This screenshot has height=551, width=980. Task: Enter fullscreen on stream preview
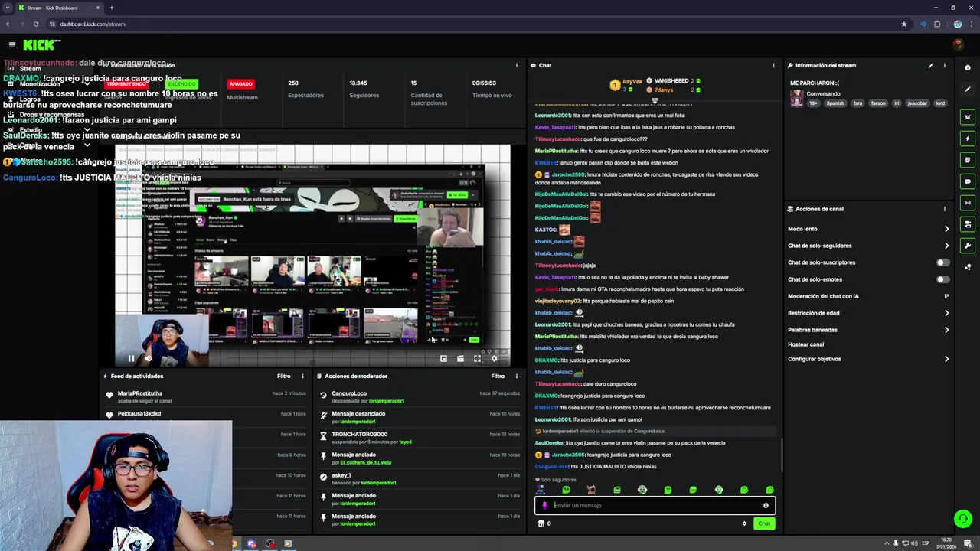[477, 358]
